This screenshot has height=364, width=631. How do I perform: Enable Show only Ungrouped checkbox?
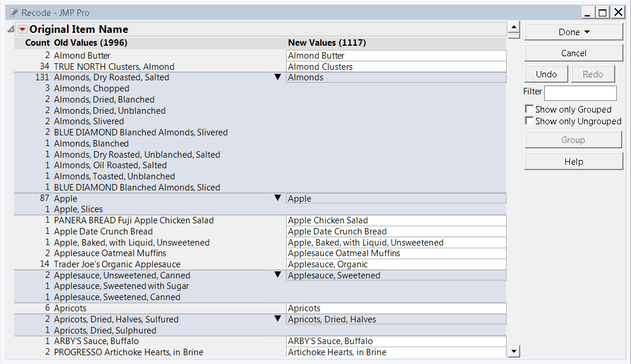[530, 121]
